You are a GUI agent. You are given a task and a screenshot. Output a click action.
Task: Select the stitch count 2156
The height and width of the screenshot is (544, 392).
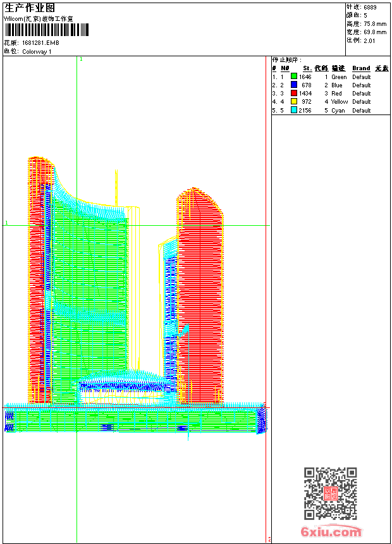click(305, 110)
